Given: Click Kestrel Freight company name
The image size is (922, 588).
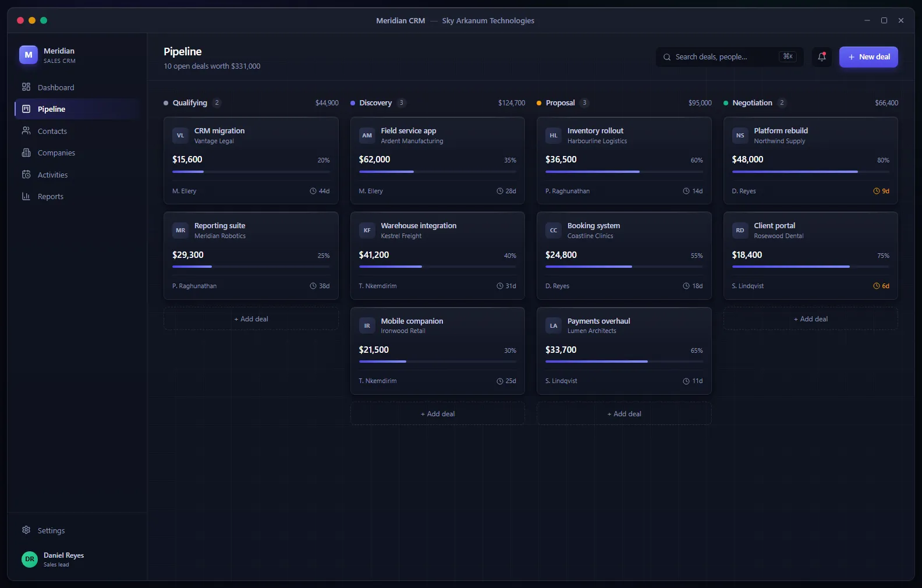Looking at the screenshot, I should coord(401,236).
